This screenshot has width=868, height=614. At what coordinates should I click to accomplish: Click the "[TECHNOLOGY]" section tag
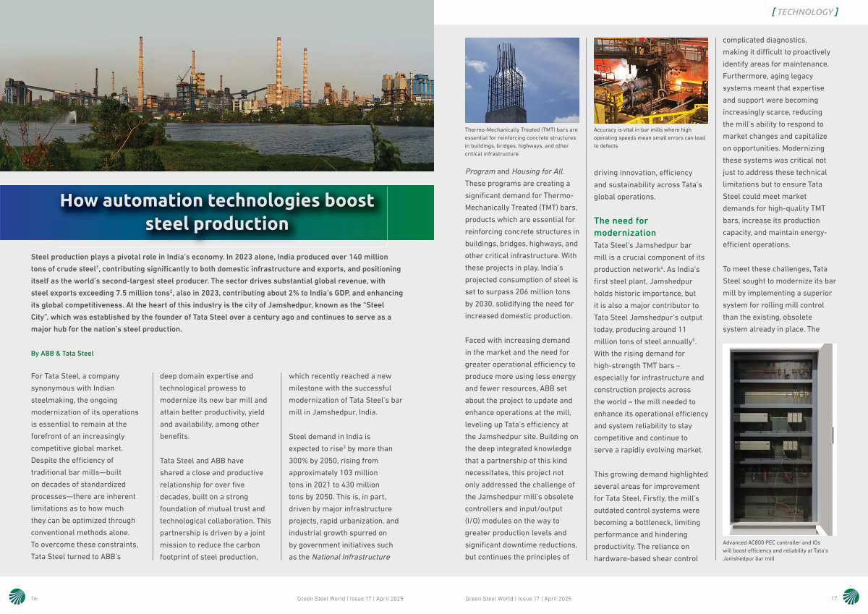coord(804,12)
